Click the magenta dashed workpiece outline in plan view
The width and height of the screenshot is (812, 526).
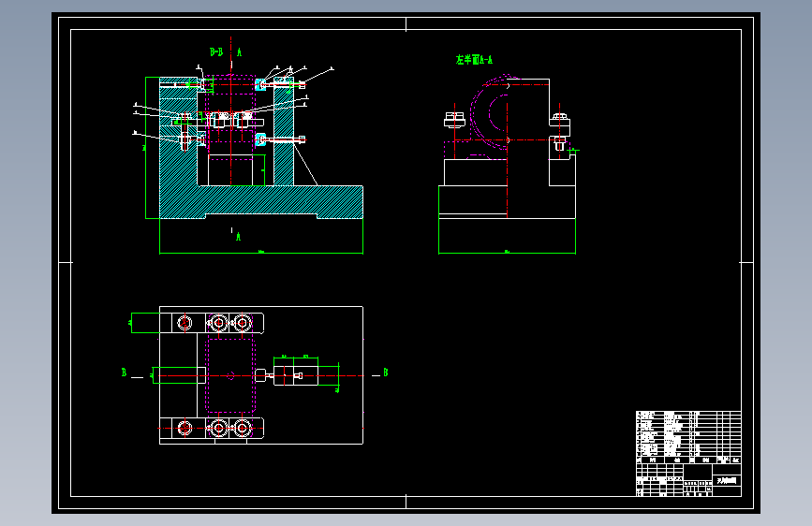point(230,375)
